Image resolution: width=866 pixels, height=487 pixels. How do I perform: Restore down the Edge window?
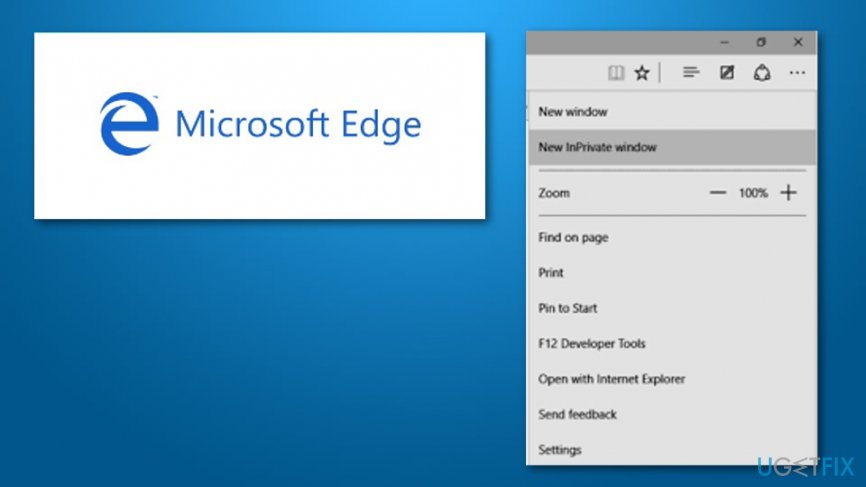point(761,42)
